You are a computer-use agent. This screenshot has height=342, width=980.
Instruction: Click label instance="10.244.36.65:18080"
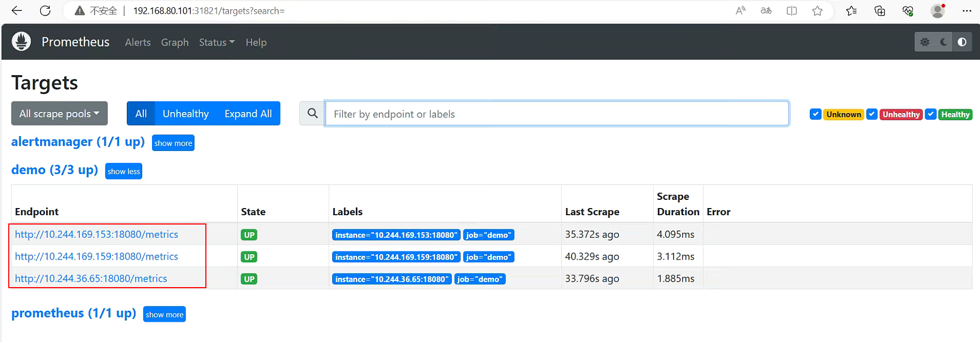pos(392,279)
